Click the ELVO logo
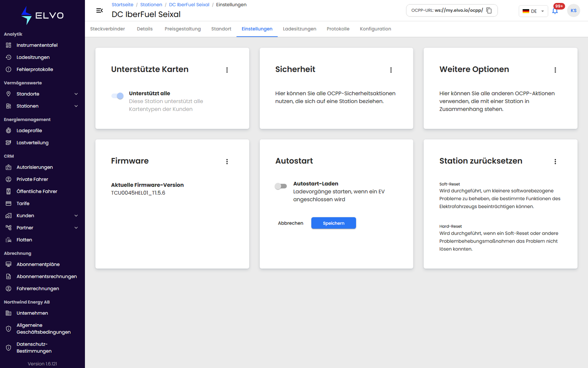 (x=42, y=15)
